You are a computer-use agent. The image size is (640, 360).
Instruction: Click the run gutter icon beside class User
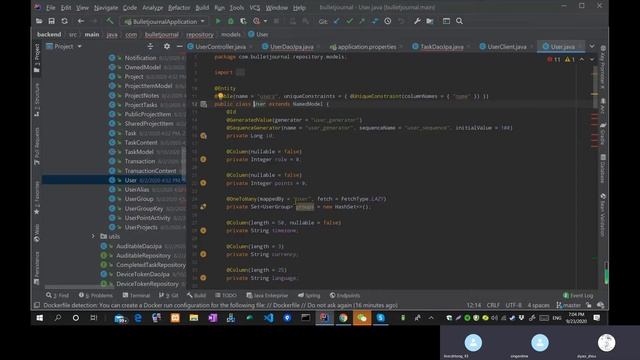click(x=204, y=104)
